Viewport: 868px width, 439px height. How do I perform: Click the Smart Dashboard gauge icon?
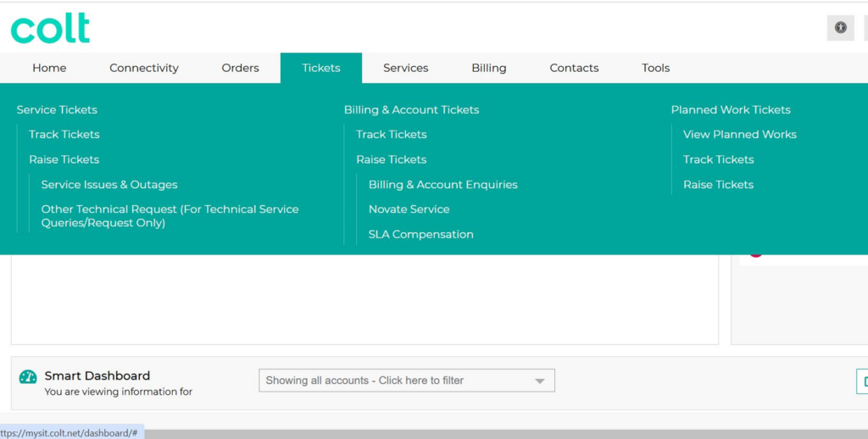coord(28,377)
